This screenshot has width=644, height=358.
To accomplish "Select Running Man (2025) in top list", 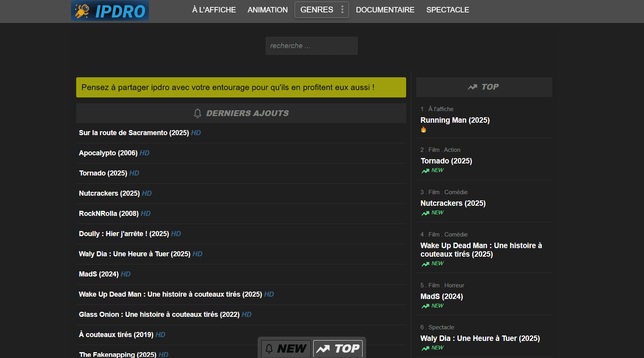I will [455, 120].
